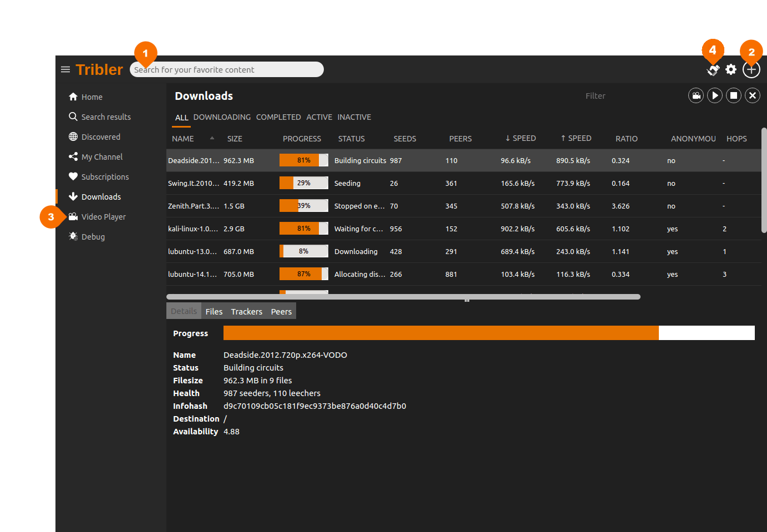
Task: Open Subscriptions page
Action: click(111, 177)
